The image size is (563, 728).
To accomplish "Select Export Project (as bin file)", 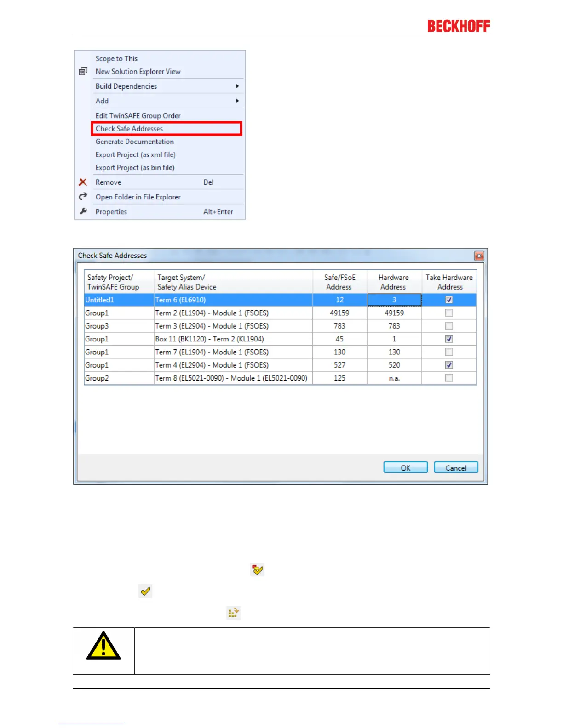I will click(168, 167).
